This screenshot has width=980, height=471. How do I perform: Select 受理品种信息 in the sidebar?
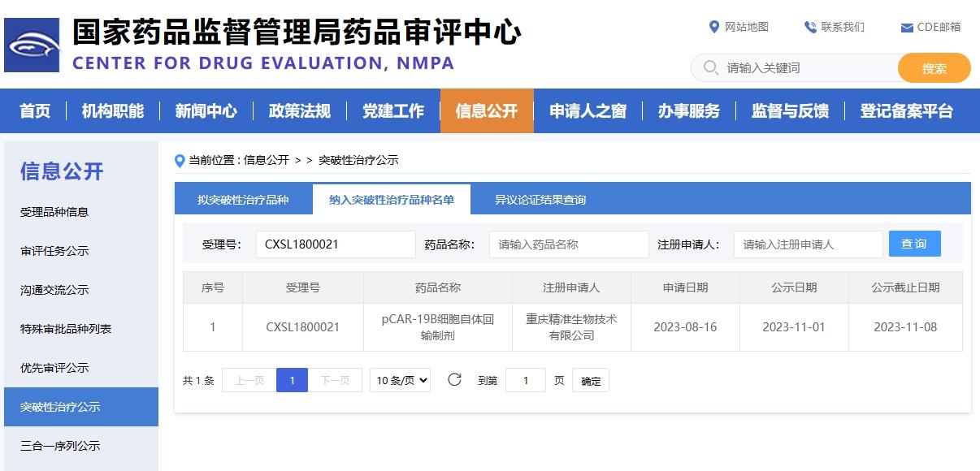(x=54, y=212)
